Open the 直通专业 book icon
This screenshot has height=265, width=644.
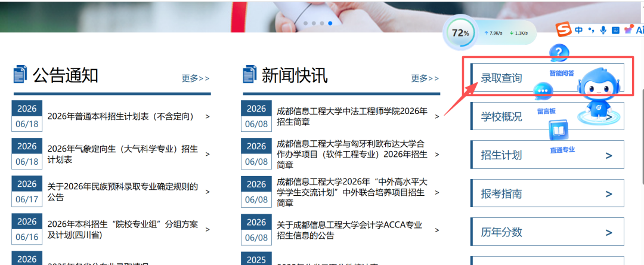pyautogui.click(x=559, y=130)
